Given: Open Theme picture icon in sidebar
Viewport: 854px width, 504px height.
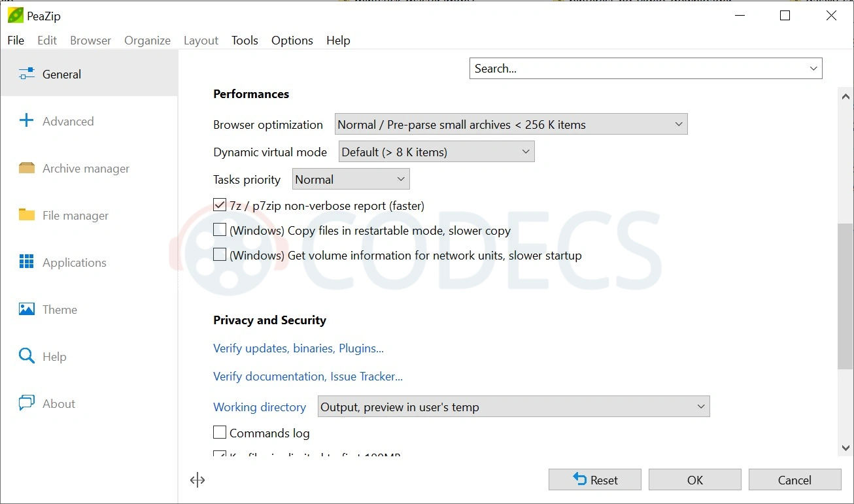Looking at the screenshot, I should coord(26,309).
